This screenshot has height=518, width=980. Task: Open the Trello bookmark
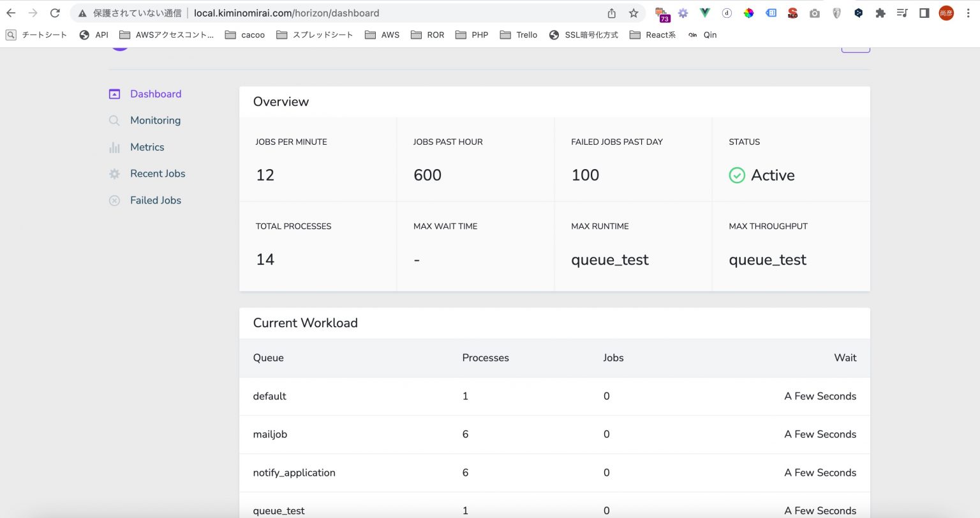pyautogui.click(x=519, y=35)
